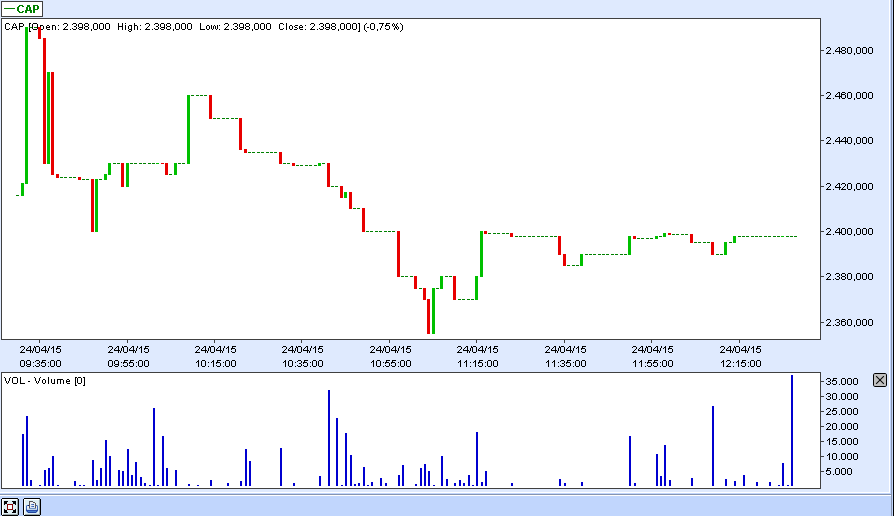Click the print chart icon

(32, 506)
